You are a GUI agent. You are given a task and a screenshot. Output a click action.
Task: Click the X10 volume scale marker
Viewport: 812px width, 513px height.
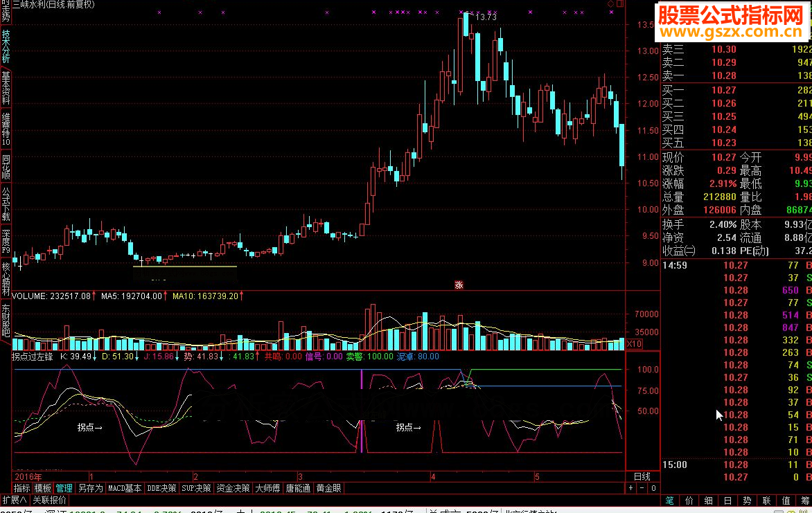[635, 343]
